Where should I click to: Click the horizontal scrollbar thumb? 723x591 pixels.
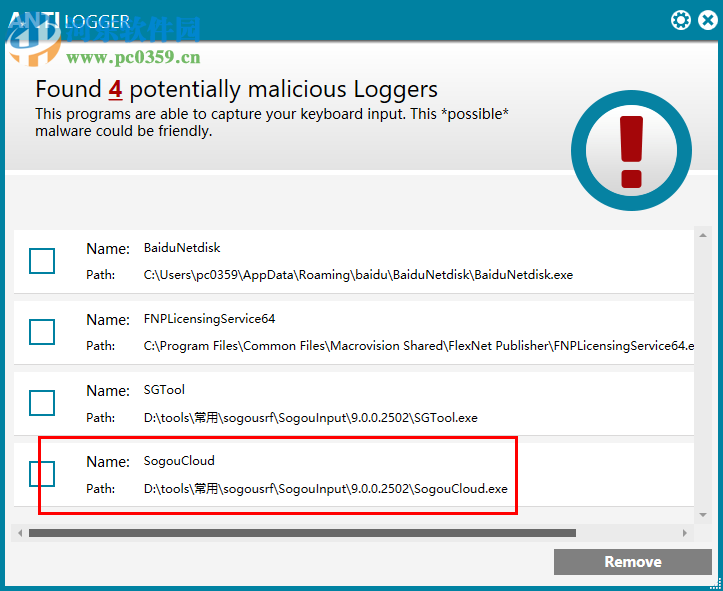(x=302, y=533)
